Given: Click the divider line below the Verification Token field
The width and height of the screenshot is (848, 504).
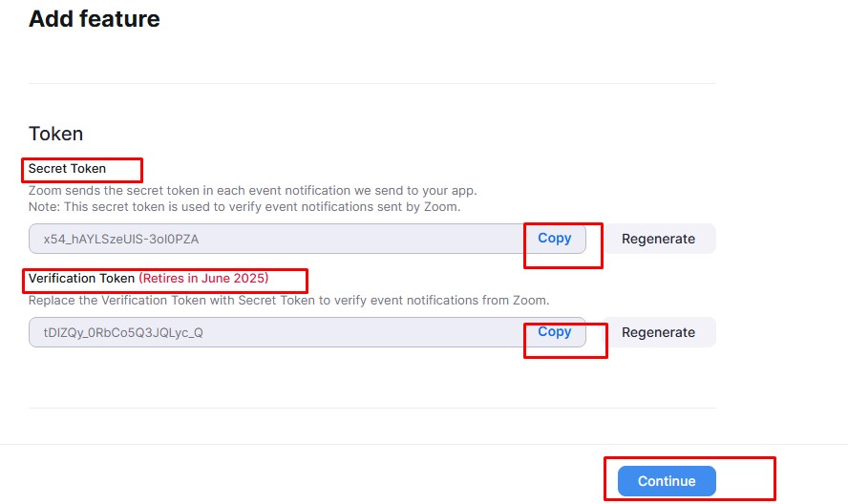Looking at the screenshot, I should pyautogui.click(x=372, y=408).
